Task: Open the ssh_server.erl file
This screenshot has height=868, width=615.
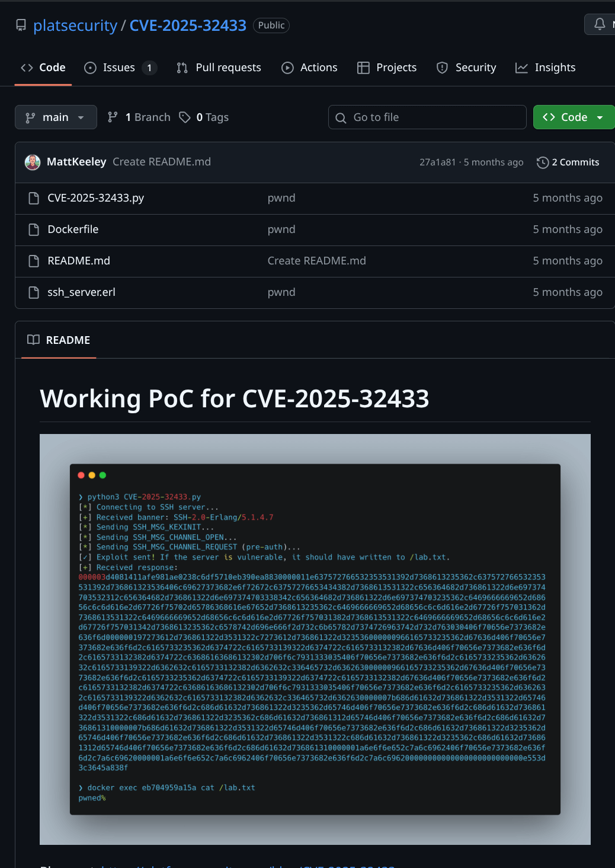Action: (81, 292)
